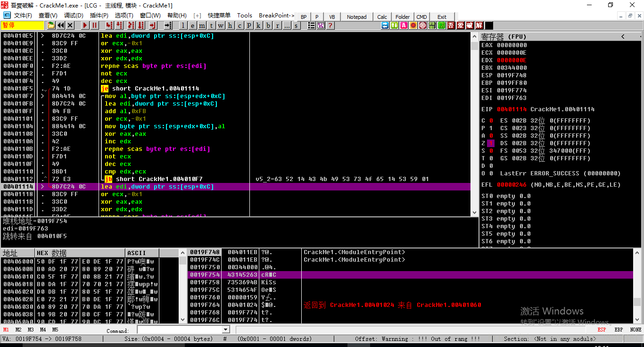644x347 pixels.
Task: Open the 调试(D) menu
Action: (74, 16)
